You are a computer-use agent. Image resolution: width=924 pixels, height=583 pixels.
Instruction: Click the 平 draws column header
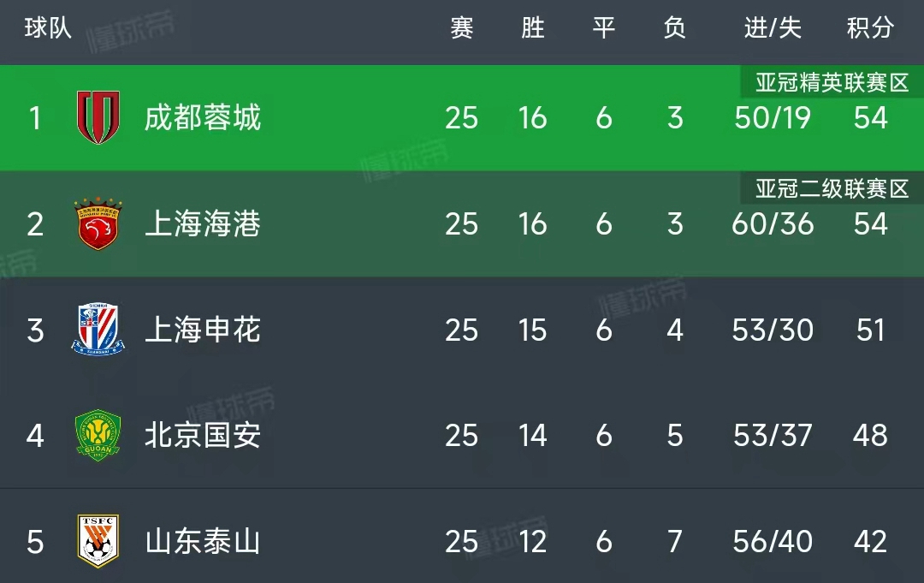click(x=603, y=28)
